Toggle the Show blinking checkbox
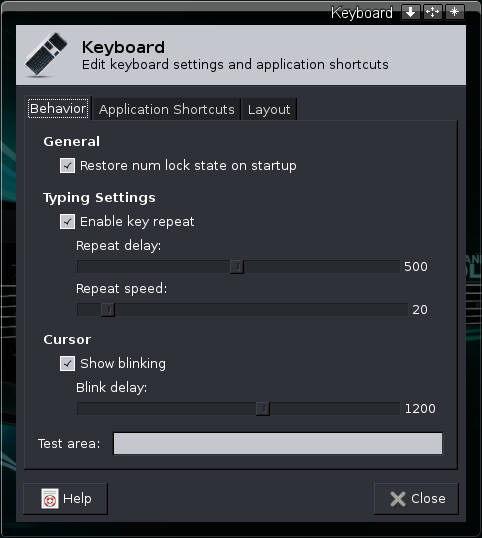The height and width of the screenshot is (538, 482). pyautogui.click(x=67, y=364)
